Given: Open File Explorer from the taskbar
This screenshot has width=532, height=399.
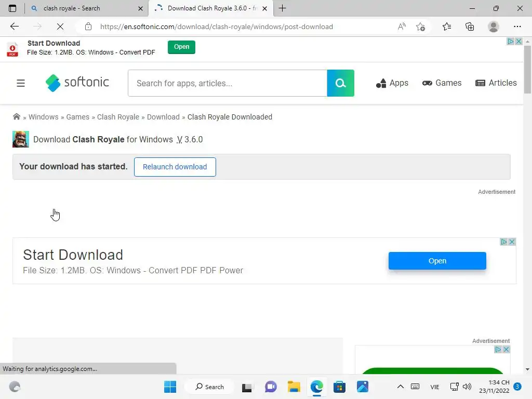Looking at the screenshot, I should (294, 387).
